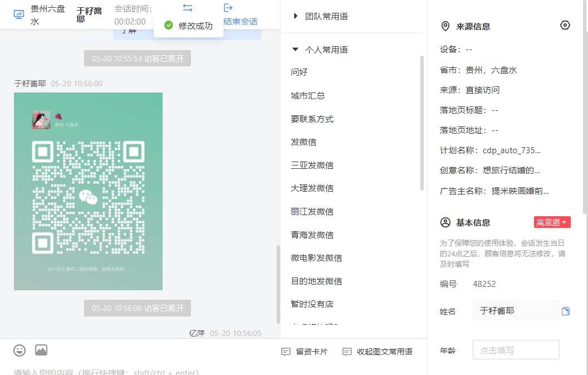Click the 计划名称 cdp_auto_735... value
The height and width of the screenshot is (375, 588).
click(512, 150)
